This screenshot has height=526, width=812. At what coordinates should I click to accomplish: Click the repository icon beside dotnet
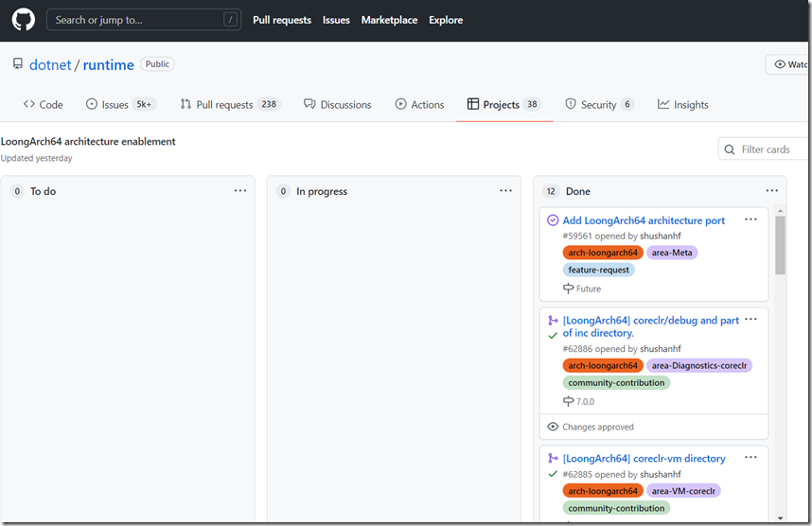click(17, 64)
